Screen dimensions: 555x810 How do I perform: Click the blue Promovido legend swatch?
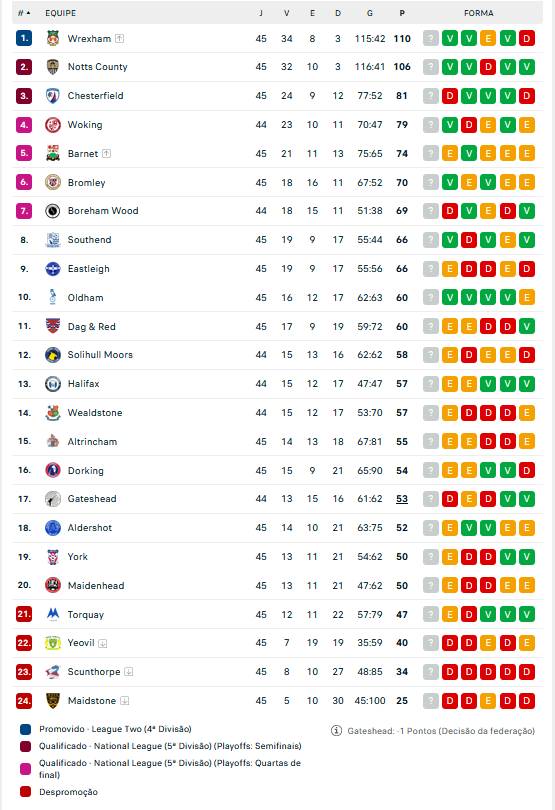pyautogui.click(x=25, y=729)
